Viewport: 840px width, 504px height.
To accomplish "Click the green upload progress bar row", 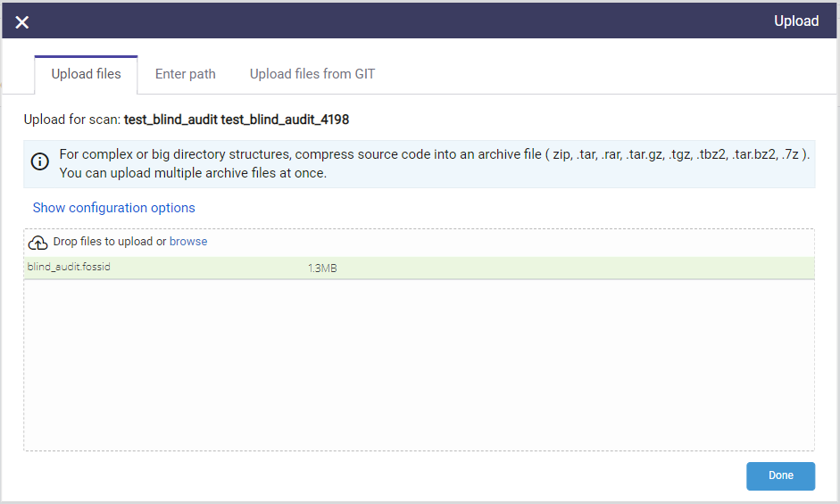I will tap(536, 268).
